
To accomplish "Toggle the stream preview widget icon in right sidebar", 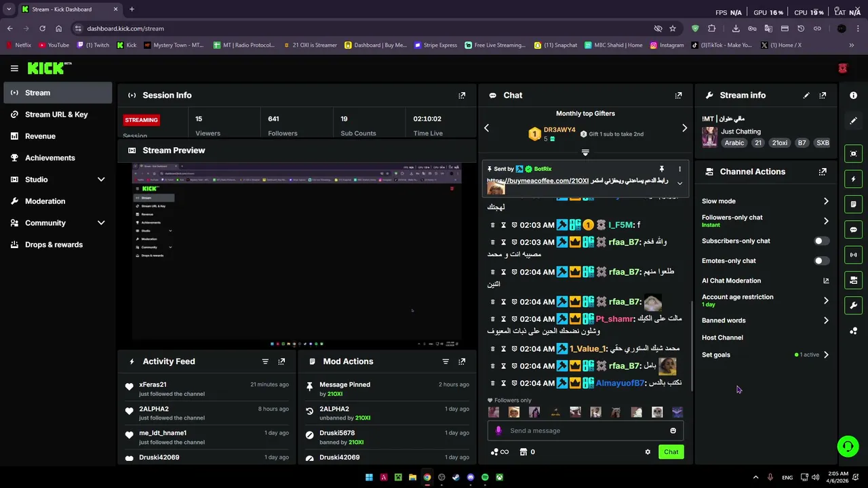I will pyautogui.click(x=854, y=154).
